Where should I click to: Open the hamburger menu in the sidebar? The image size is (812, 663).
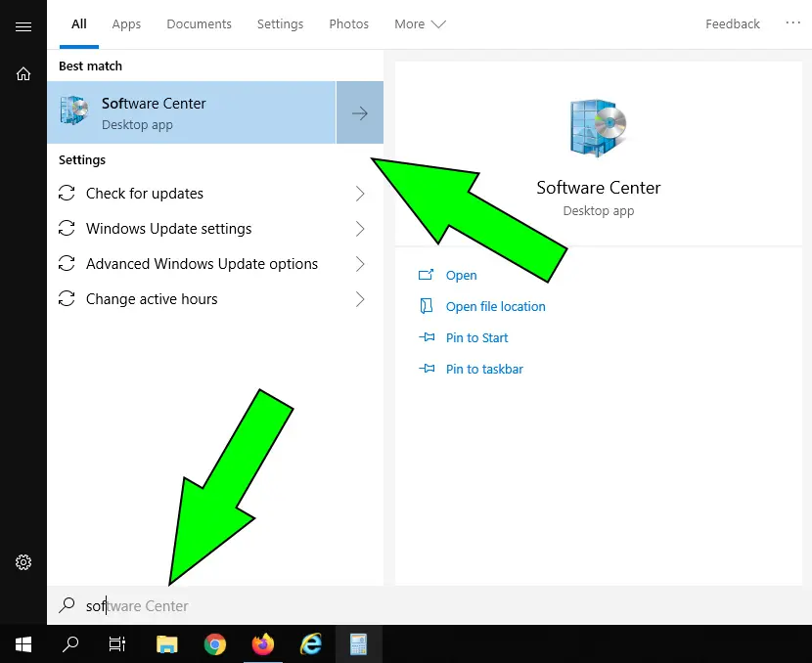(23, 27)
